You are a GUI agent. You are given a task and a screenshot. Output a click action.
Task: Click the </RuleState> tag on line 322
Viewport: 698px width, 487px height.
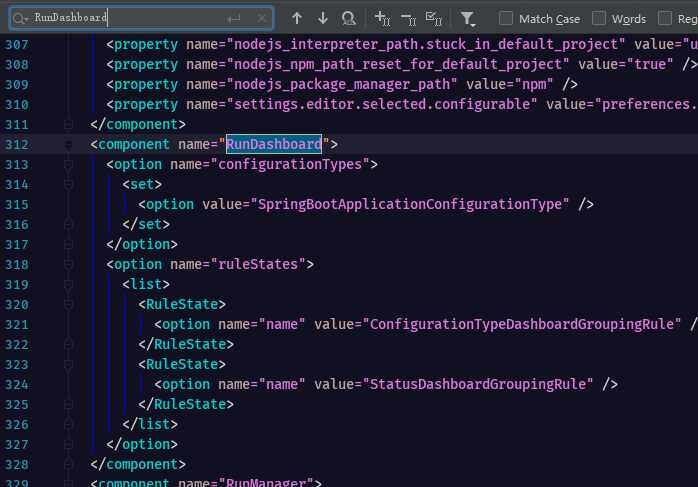click(186, 344)
